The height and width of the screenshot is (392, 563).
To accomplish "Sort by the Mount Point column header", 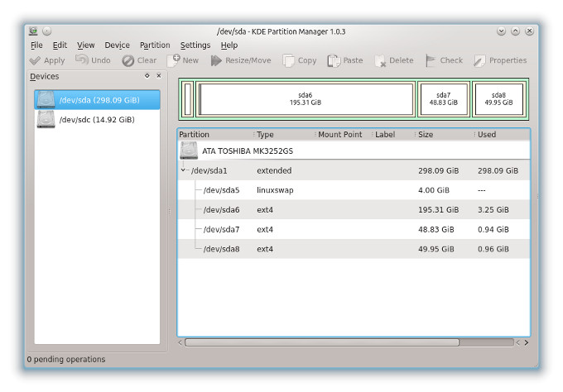I will 344,135.
